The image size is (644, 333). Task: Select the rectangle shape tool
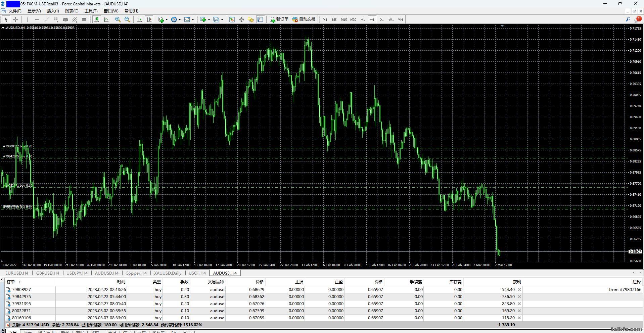point(84,19)
